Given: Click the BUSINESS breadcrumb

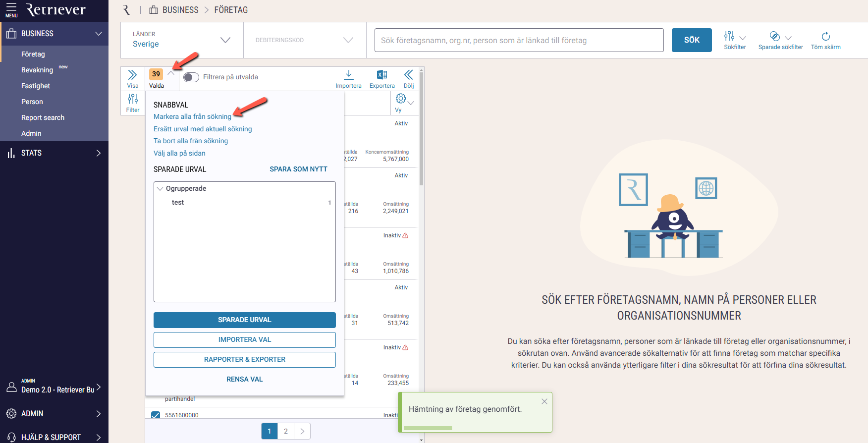Looking at the screenshot, I should click(180, 10).
